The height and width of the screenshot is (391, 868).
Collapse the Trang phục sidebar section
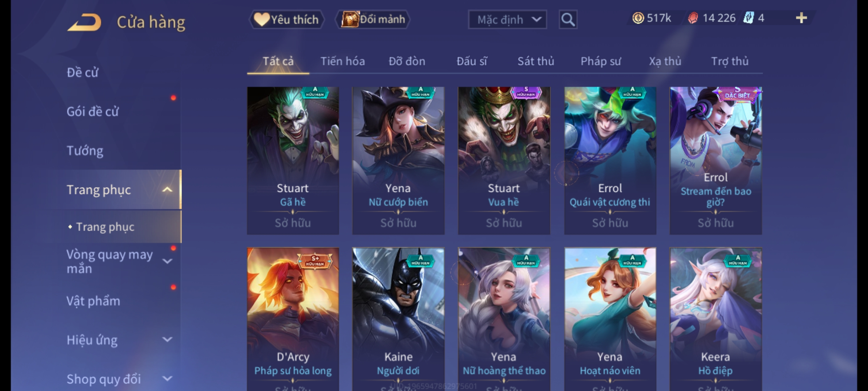(167, 190)
